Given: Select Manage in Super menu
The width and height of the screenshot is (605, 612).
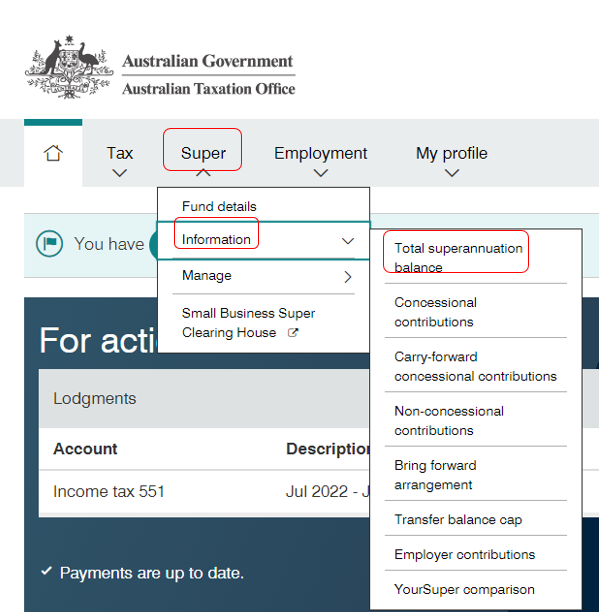Looking at the screenshot, I should point(206,275).
